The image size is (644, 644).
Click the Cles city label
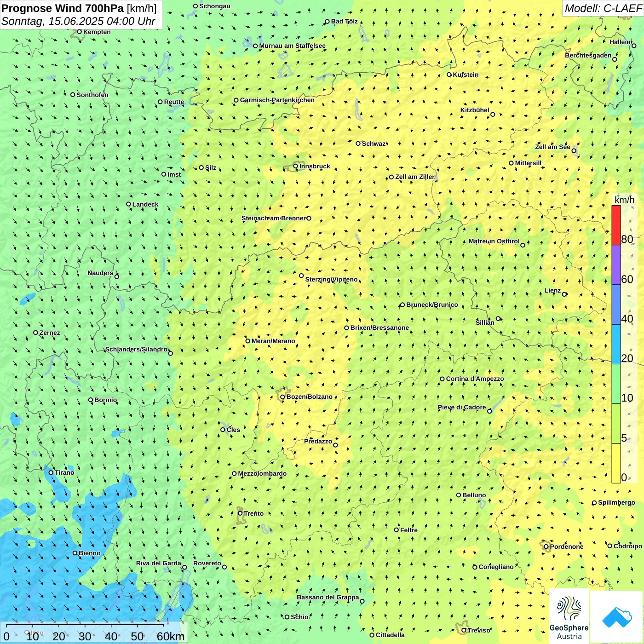tap(233, 430)
